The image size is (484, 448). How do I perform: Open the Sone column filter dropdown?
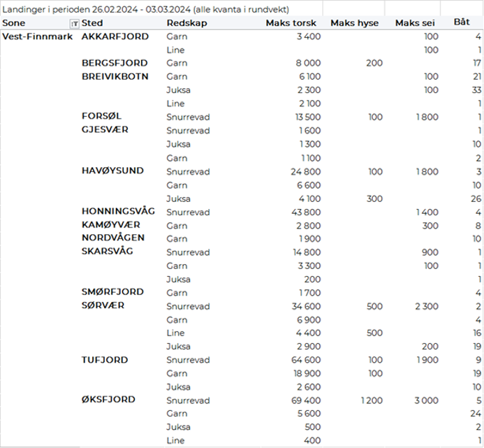click(x=75, y=23)
